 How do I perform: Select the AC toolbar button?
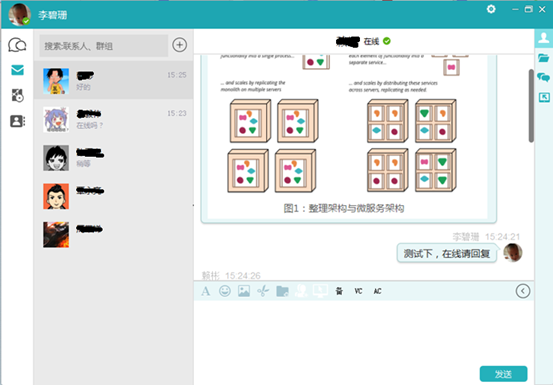point(377,291)
